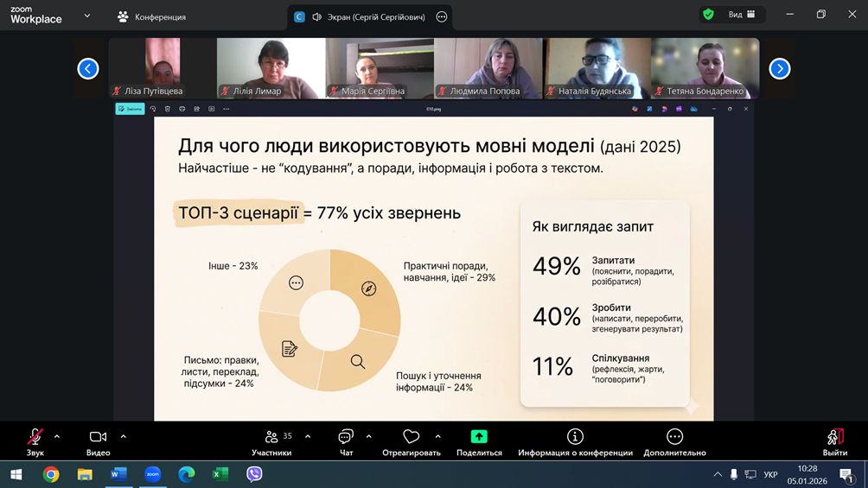Open the Zoom Workplace dropdown arrow

coord(86,16)
